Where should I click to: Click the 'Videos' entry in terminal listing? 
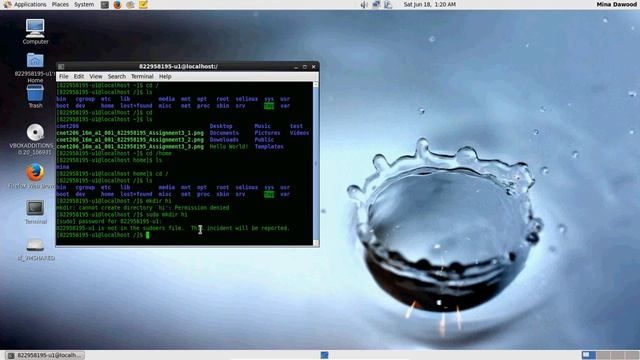[x=300, y=133]
